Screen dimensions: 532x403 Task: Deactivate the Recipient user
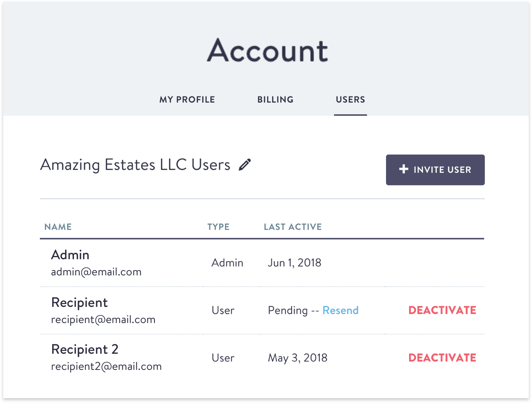442,310
